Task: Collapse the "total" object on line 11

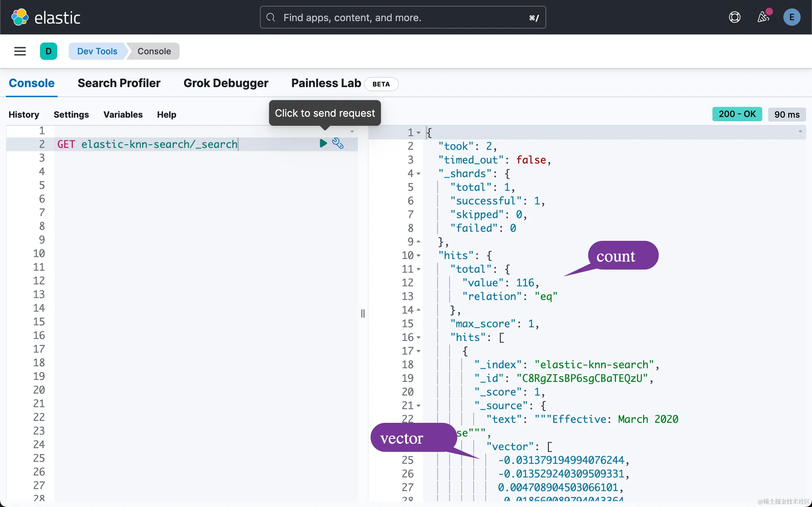Action: click(418, 269)
